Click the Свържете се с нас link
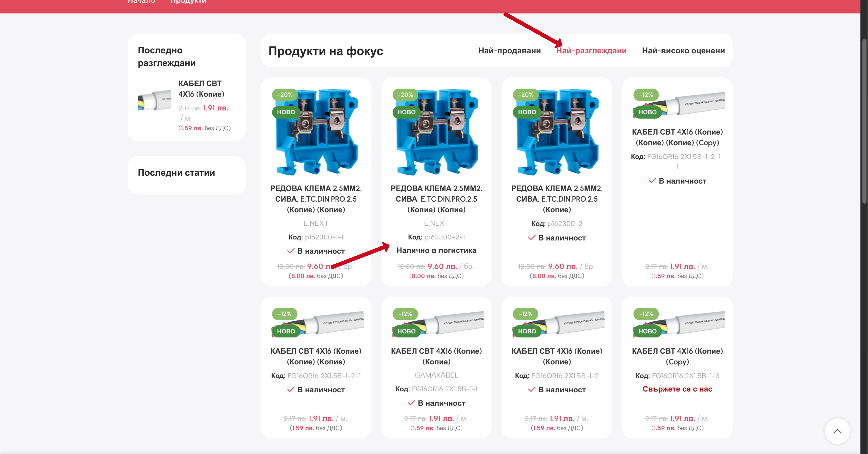This screenshot has width=868, height=454. pos(677,389)
